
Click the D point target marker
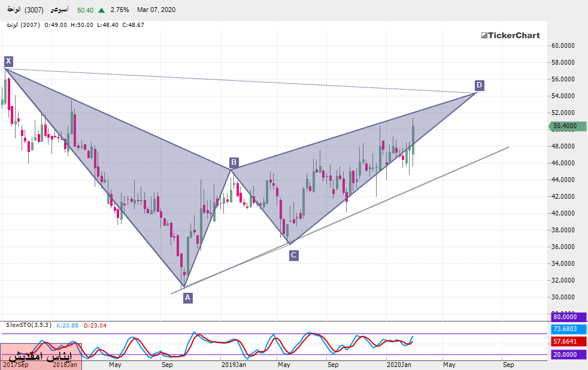(x=479, y=85)
